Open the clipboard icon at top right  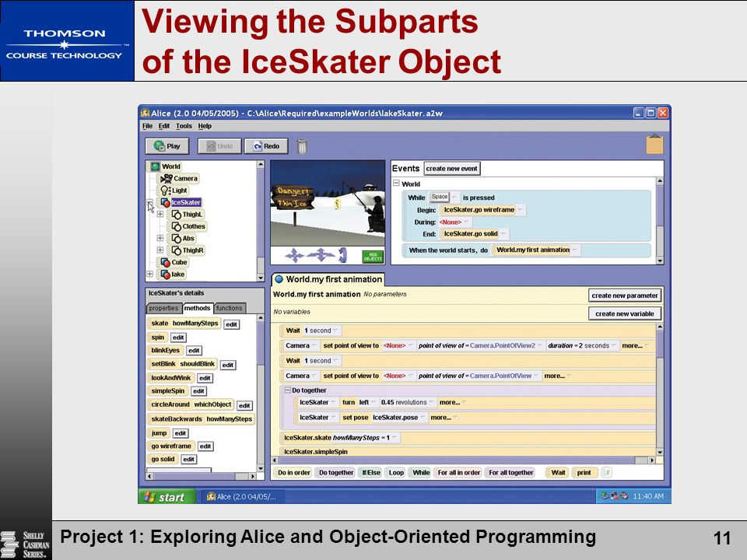pos(654,145)
